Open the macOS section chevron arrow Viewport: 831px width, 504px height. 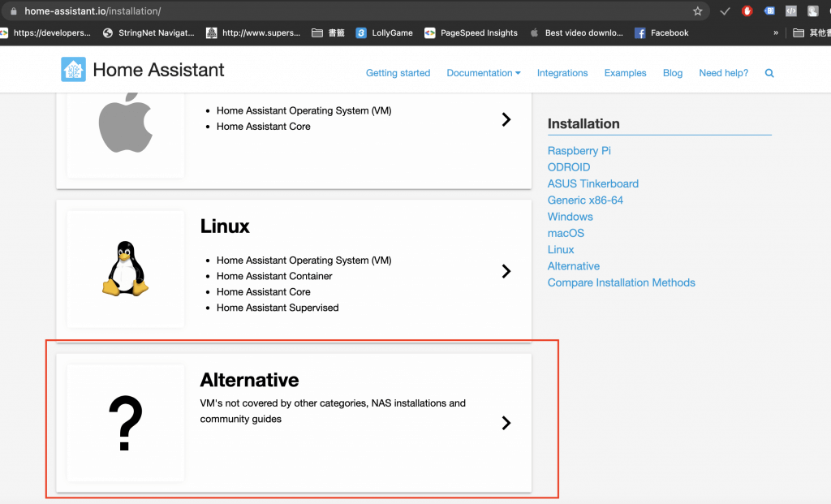pos(506,119)
